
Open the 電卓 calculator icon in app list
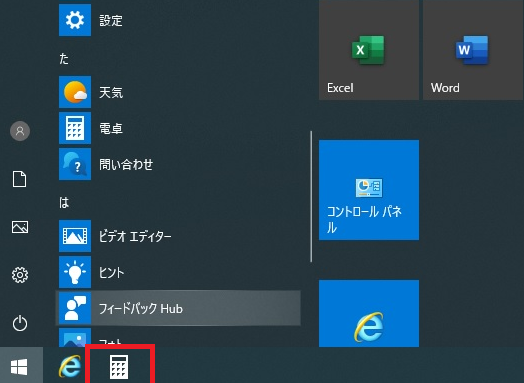[x=75, y=128]
